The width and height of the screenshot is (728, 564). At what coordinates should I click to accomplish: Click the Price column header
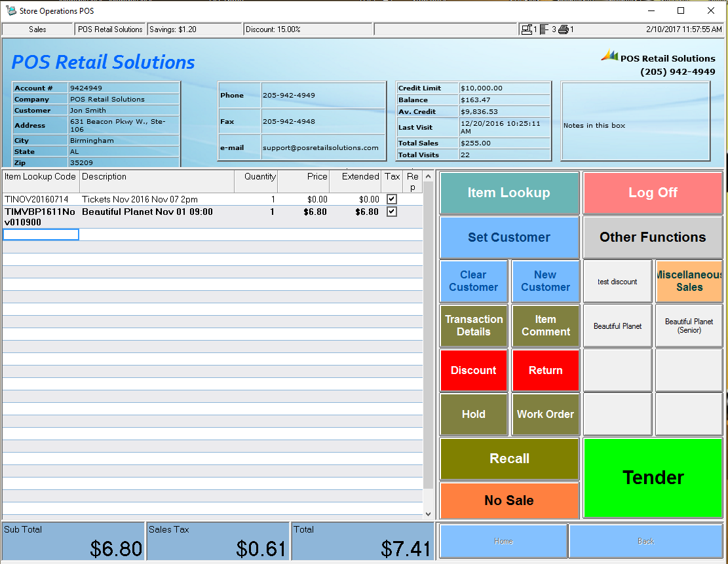pos(303,181)
